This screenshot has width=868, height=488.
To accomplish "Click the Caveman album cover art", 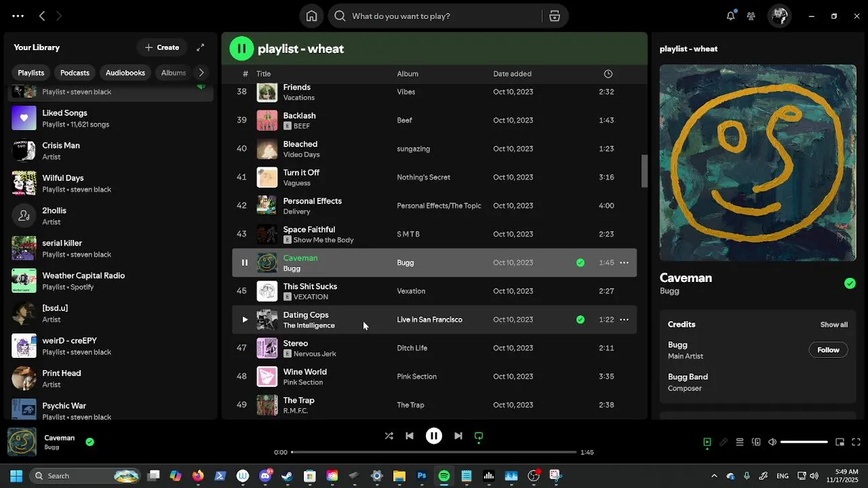I will [757, 163].
